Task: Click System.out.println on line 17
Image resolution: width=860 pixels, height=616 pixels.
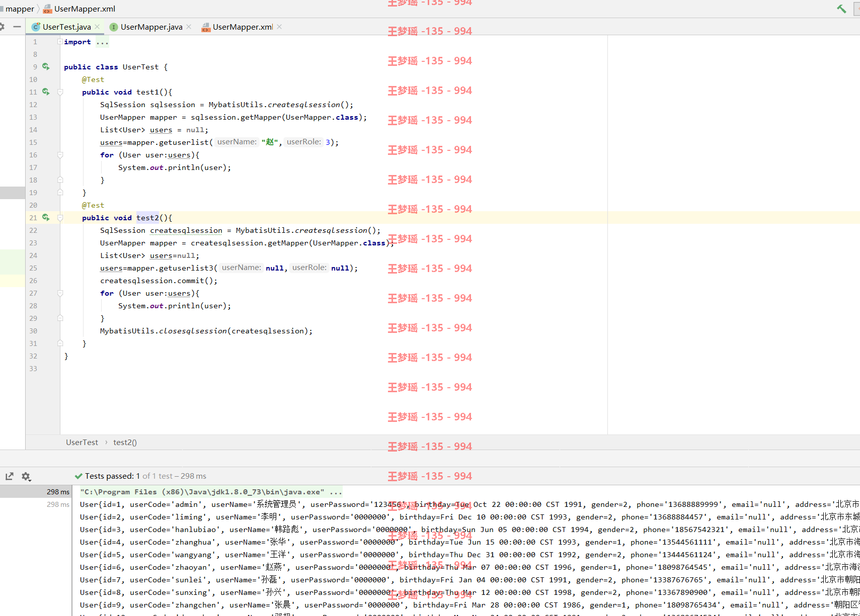Action: [174, 167]
